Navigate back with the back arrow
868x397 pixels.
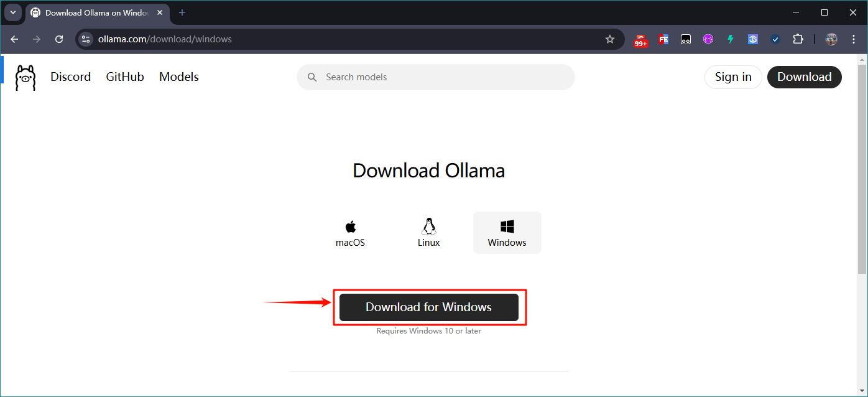pyautogui.click(x=14, y=39)
